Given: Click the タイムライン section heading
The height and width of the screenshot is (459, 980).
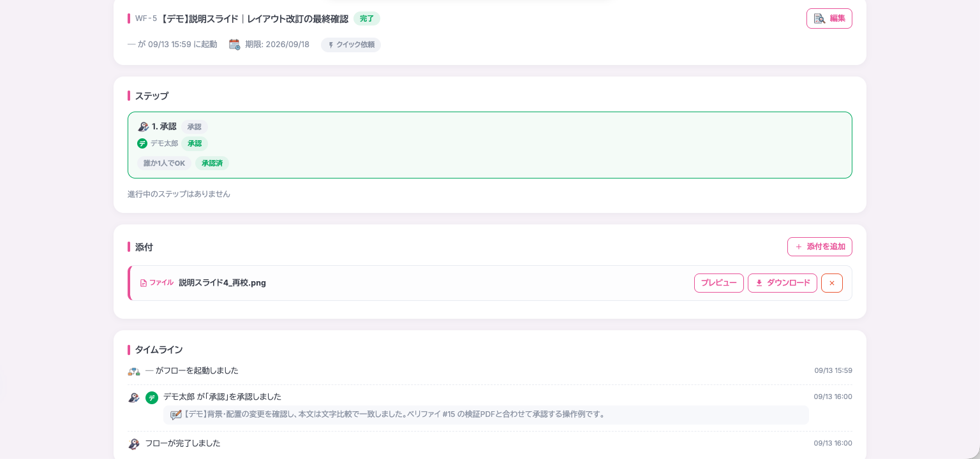Looking at the screenshot, I should pos(159,350).
